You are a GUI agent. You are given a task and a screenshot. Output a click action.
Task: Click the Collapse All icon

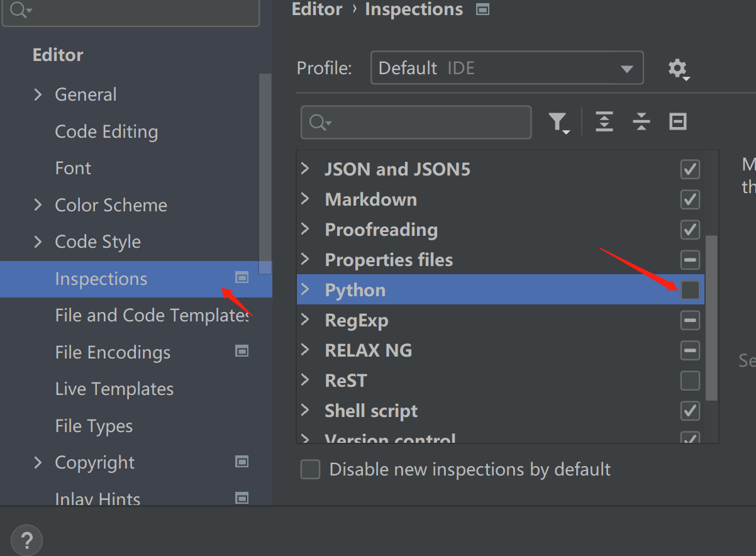[641, 121]
